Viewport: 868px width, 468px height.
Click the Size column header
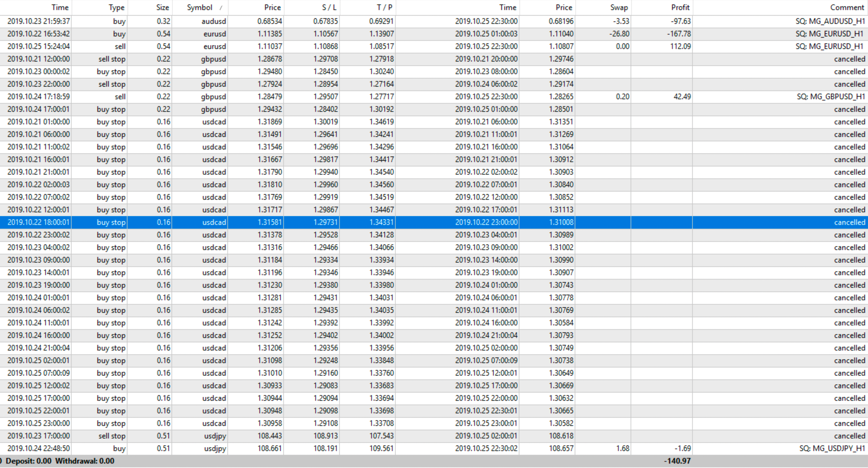[162, 7]
